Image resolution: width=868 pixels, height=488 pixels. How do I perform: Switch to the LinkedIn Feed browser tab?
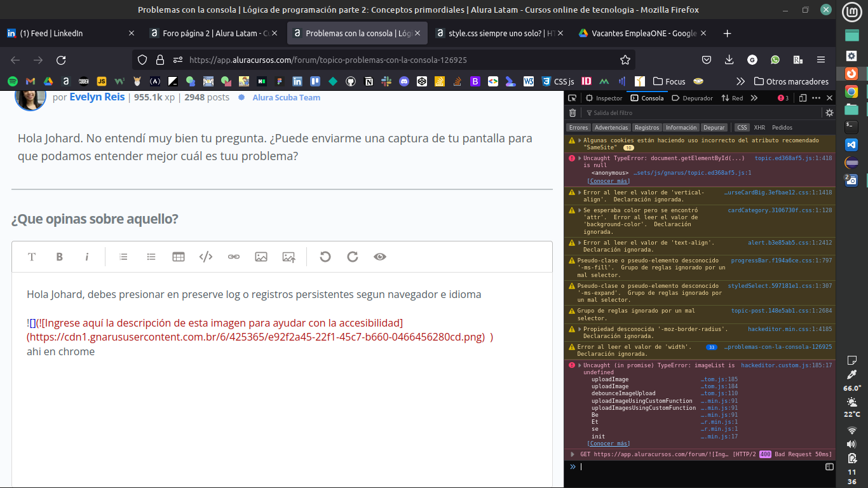pos(70,33)
